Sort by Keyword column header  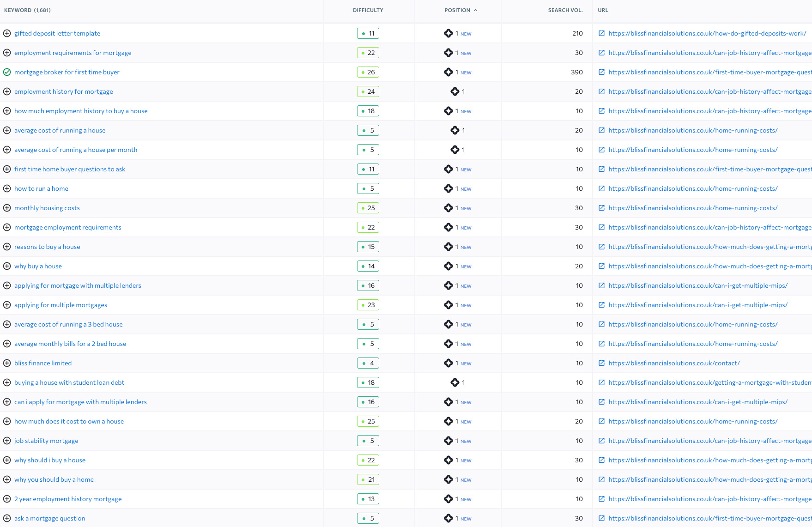pyautogui.click(x=27, y=10)
